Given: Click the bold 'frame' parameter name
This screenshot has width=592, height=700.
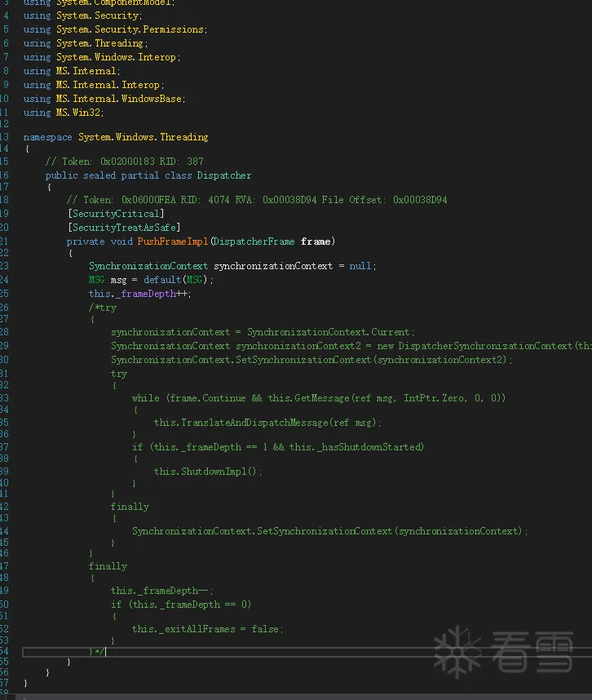Looking at the screenshot, I should click(x=316, y=241).
